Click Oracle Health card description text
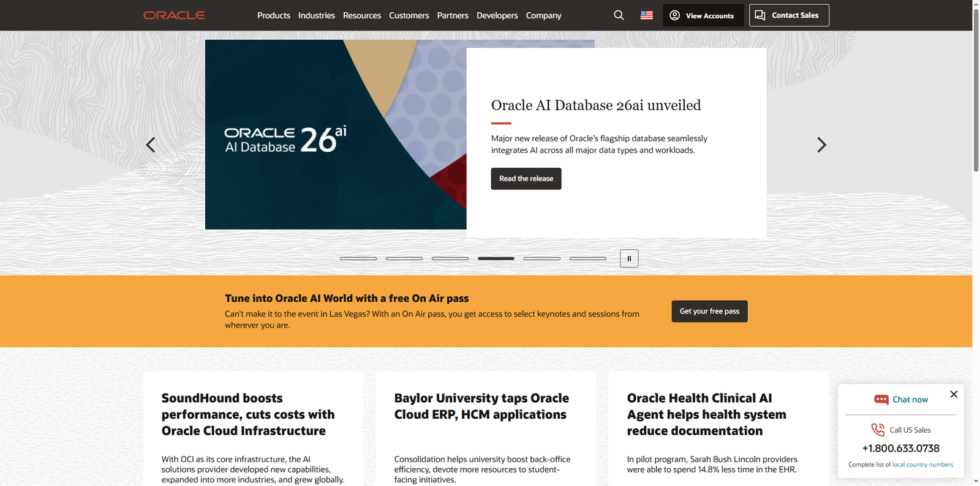 [x=712, y=465]
